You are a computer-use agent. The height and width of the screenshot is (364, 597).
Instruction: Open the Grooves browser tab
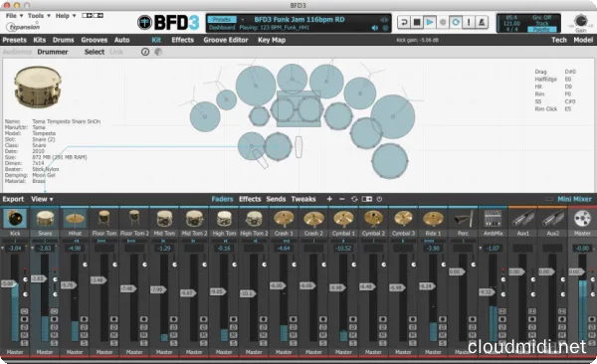[95, 40]
